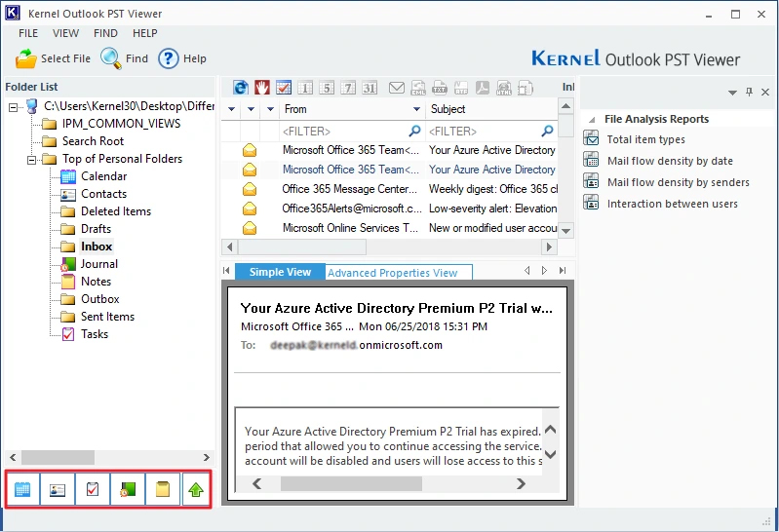Open the Calendar shortcut in bottom bar

(x=22, y=490)
